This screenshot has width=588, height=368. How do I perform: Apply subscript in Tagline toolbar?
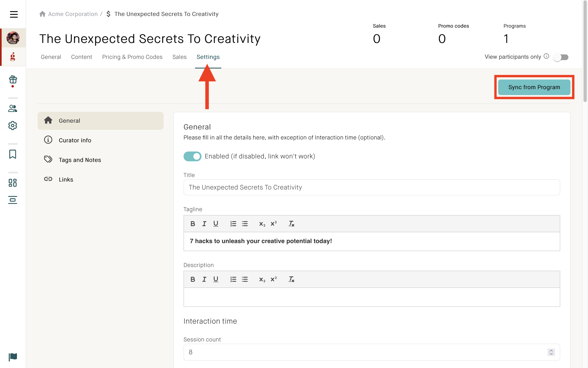tap(262, 224)
